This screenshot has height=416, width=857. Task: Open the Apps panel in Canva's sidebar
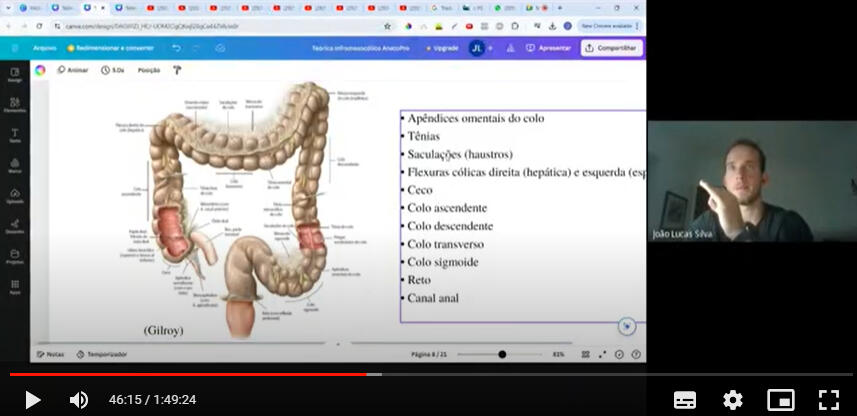(x=15, y=288)
